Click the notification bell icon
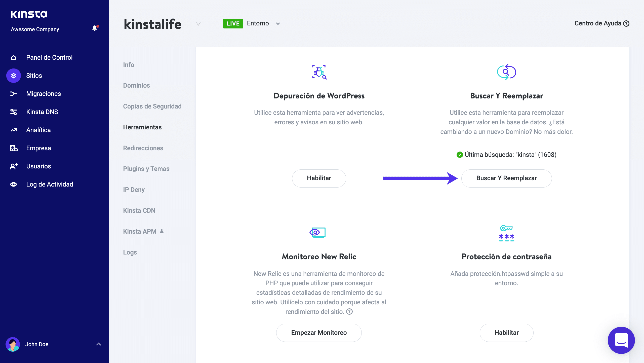 point(95,28)
